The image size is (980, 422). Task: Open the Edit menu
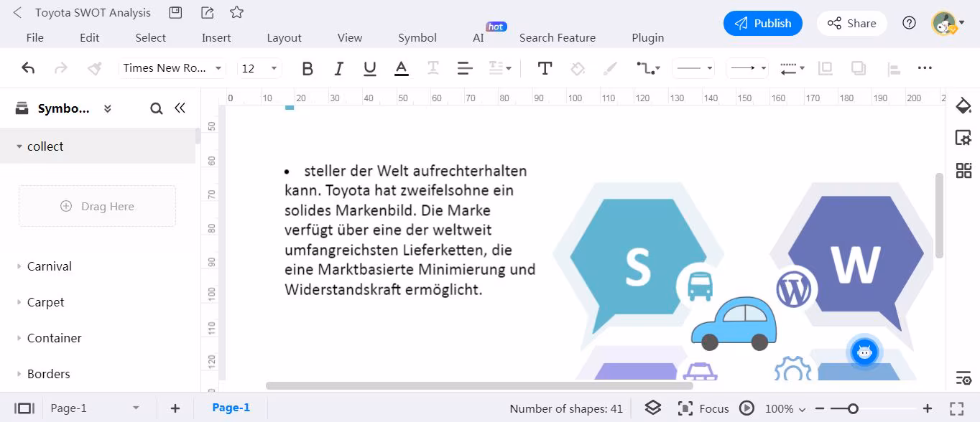coord(90,37)
